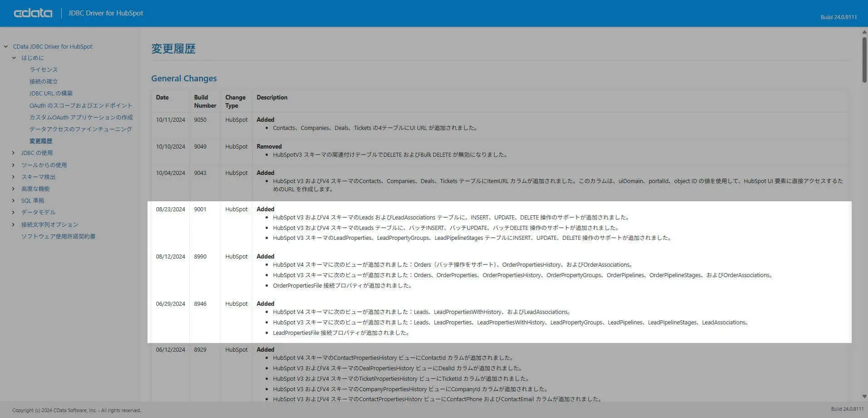Screen dimensions: 868x418
Task: Click the Change Type column header
Action: (235, 101)
